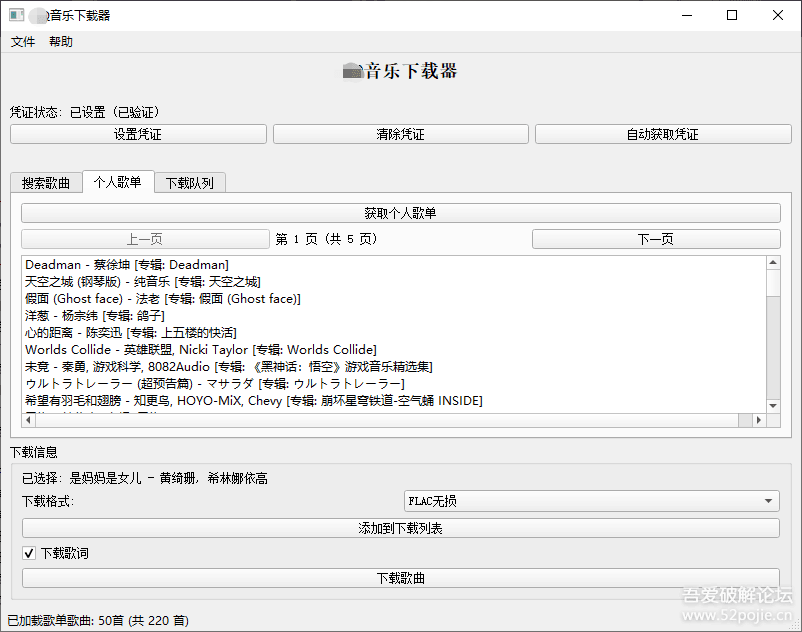Switch to the 搜索歌曲 tab
This screenshot has height=632, width=802.
coord(46,183)
